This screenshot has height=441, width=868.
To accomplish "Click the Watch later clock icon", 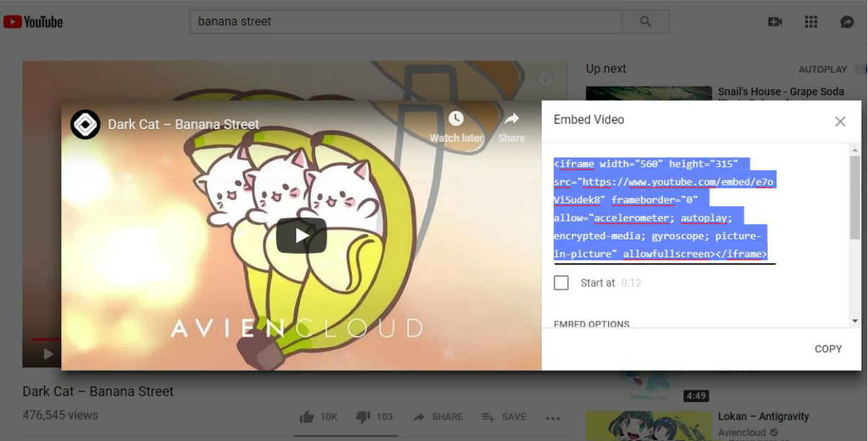I will (x=456, y=119).
